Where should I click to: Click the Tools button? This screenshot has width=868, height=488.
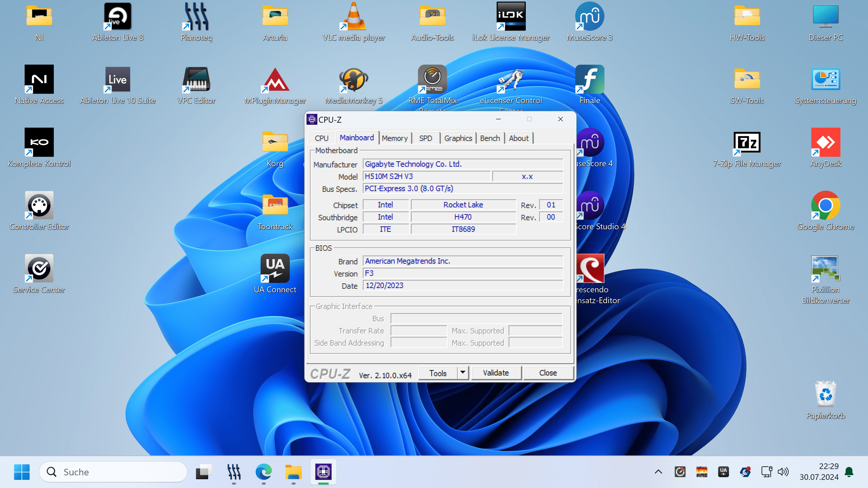point(438,373)
